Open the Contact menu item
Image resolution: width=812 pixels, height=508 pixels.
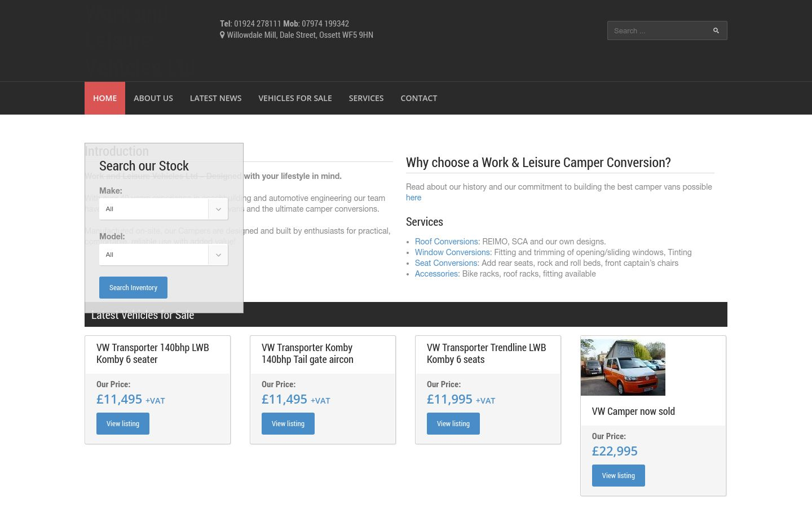click(x=419, y=98)
